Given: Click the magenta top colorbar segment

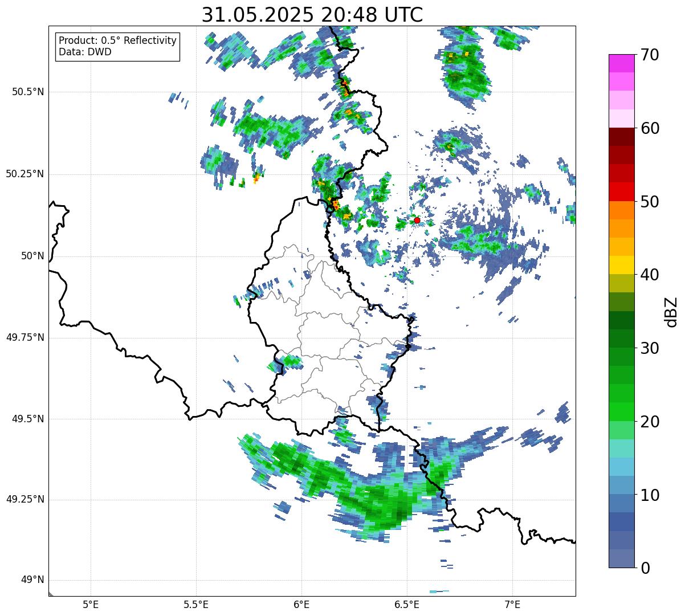Looking at the screenshot, I should pyautogui.click(x=622, y=63).
